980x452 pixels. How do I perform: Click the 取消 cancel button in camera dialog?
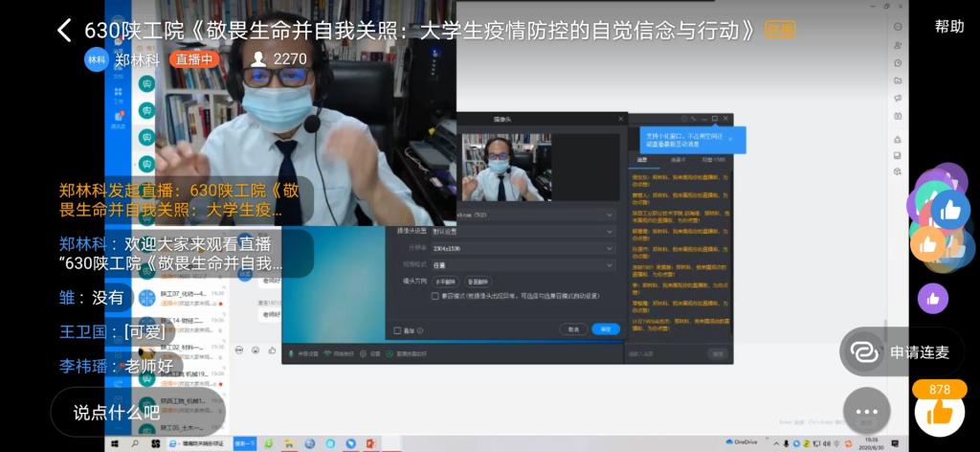pos(573,329)
